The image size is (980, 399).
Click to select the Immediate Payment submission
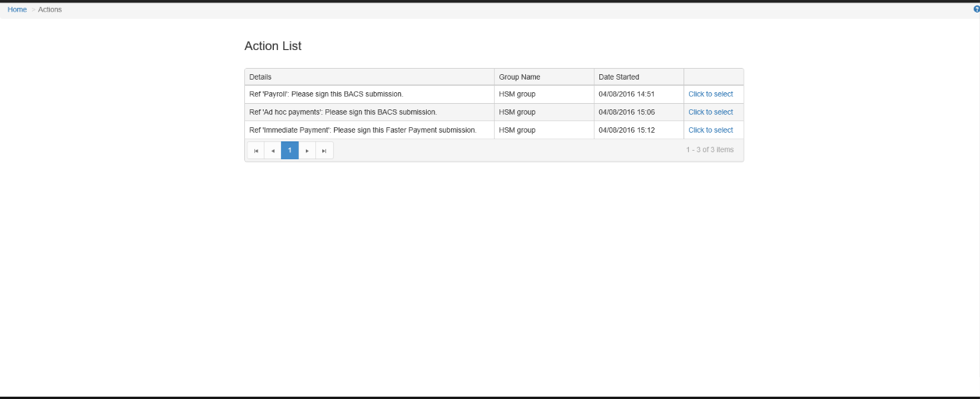pos(710,130)
